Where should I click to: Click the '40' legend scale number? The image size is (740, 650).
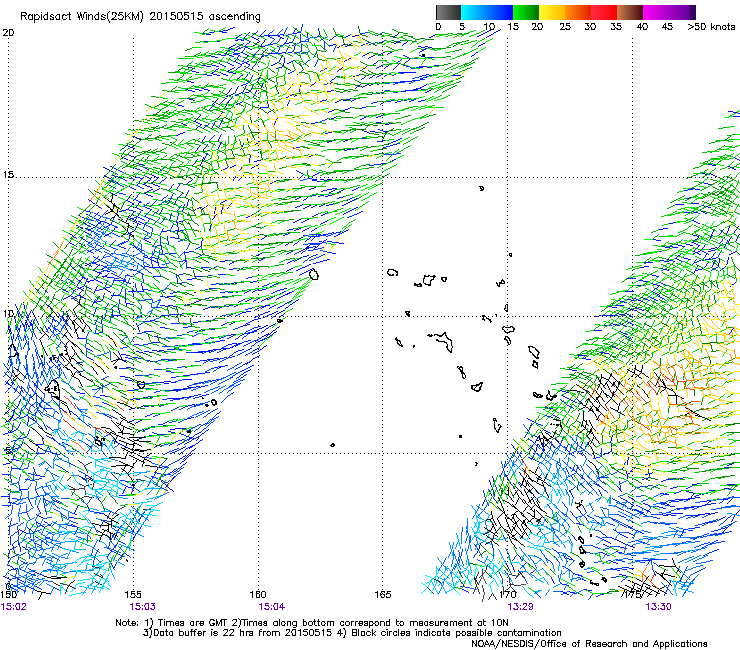642,26
